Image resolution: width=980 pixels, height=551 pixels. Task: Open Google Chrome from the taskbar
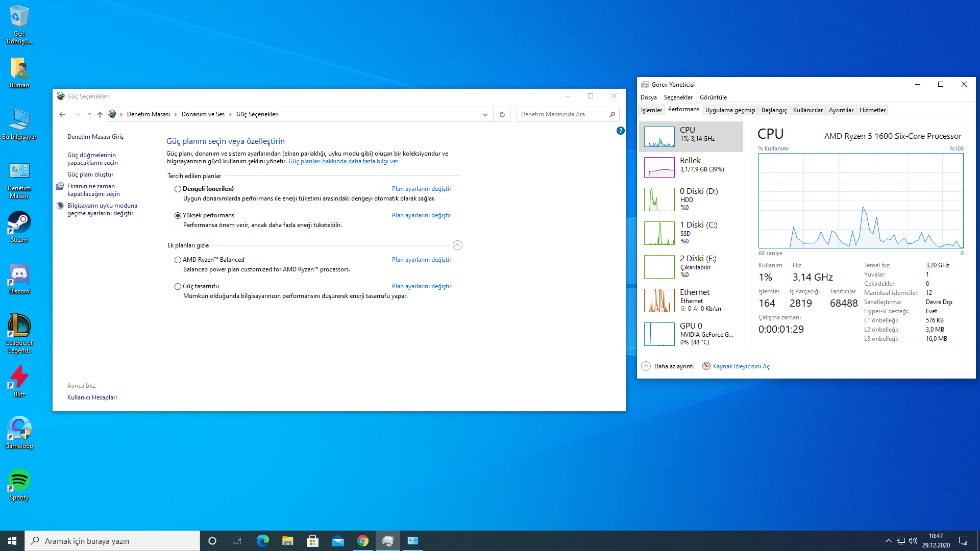(x=363, y=541)
